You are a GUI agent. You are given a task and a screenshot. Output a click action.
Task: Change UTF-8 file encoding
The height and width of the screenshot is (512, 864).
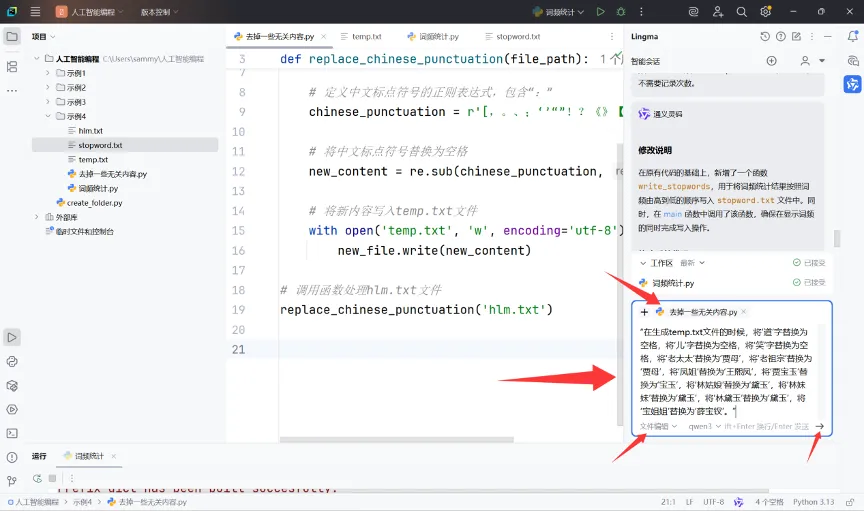714,502
